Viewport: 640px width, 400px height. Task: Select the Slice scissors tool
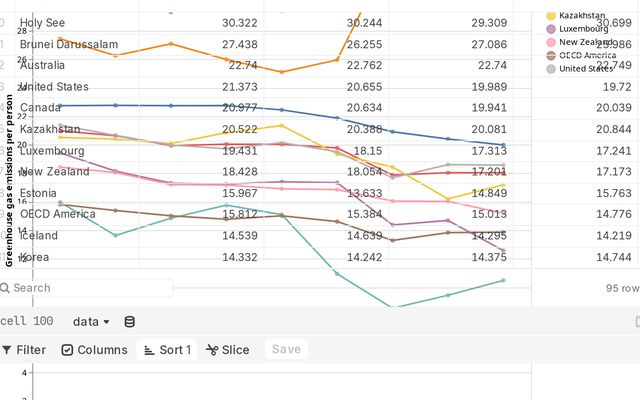228,350
